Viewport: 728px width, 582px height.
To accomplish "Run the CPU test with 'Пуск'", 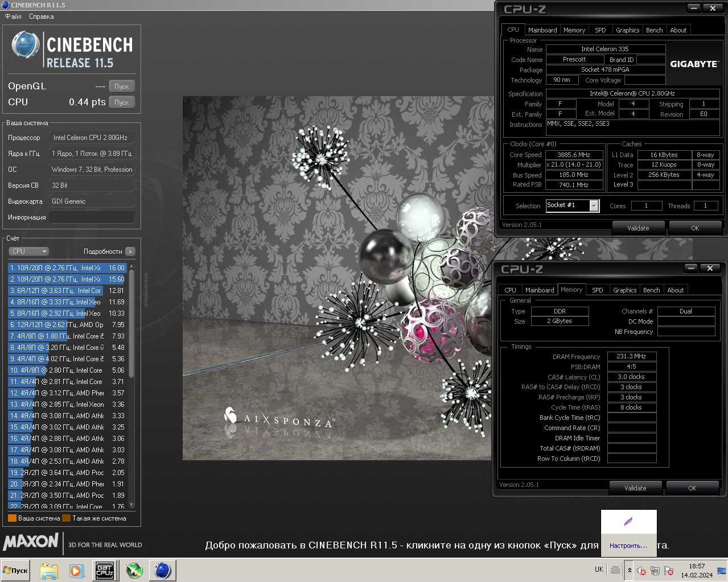I will click(x=122, y=102).
